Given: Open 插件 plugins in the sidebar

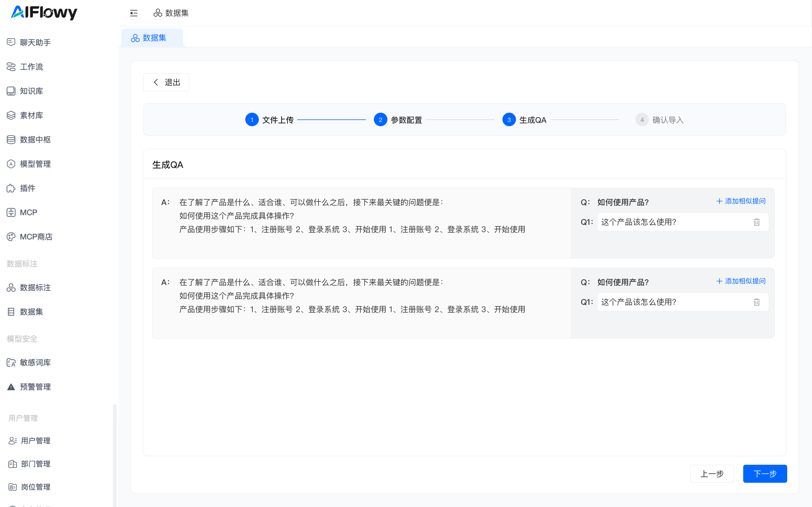Looking at the screenshot, I should pyautogui.click(x=27, y=188).
